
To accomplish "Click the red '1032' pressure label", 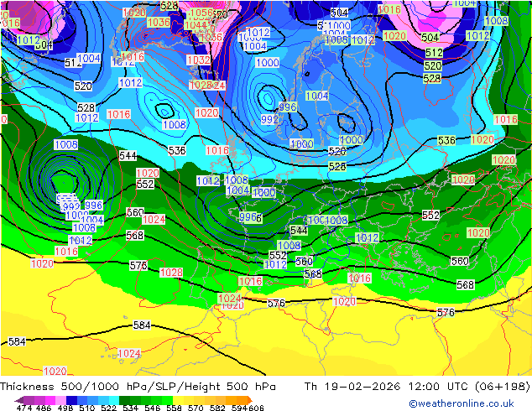I will click(199, 60).
